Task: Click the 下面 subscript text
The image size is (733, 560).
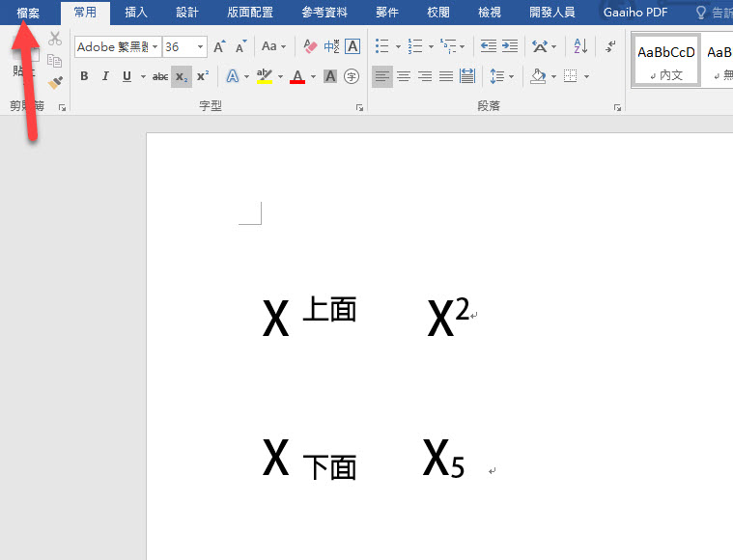Action: pyautogui.click(x=329, y=467)
